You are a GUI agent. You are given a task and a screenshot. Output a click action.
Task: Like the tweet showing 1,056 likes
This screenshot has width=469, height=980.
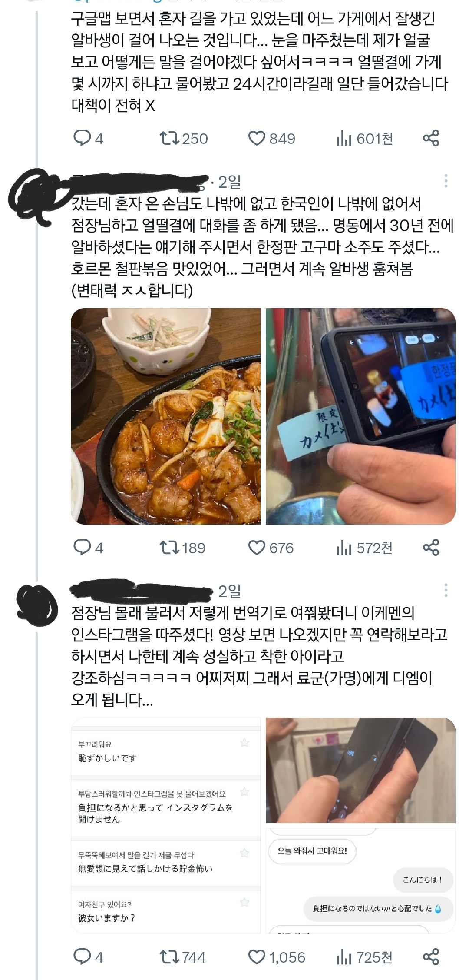pos(277,957)
